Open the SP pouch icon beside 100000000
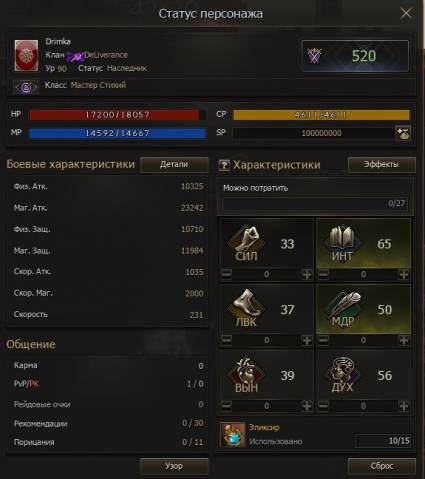Screen dimensions: 425x479 coord(403,133)
